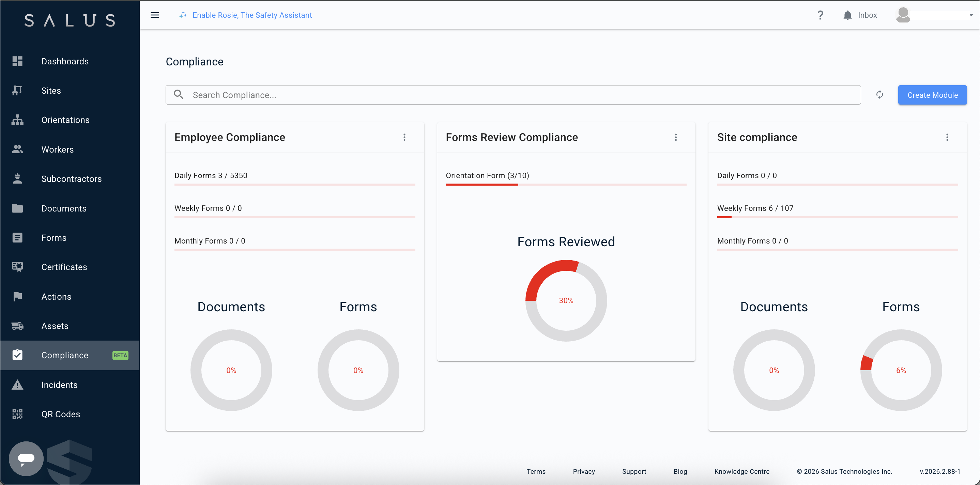
Task: Click the Forms Review Compliance title
Action: click(x=512, y=137)
